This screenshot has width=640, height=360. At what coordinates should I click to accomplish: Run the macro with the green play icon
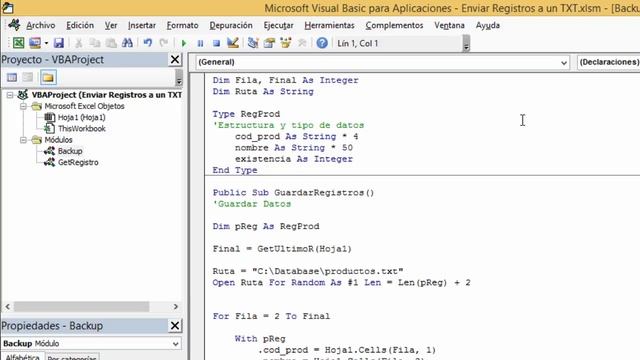point(184,43)
